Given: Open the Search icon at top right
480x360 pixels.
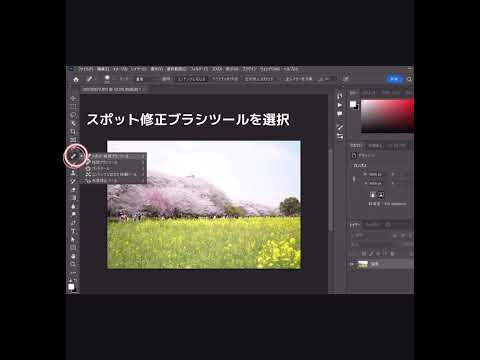Looking at the screenshot, I should pyautogui.click(x=410, y=79).
